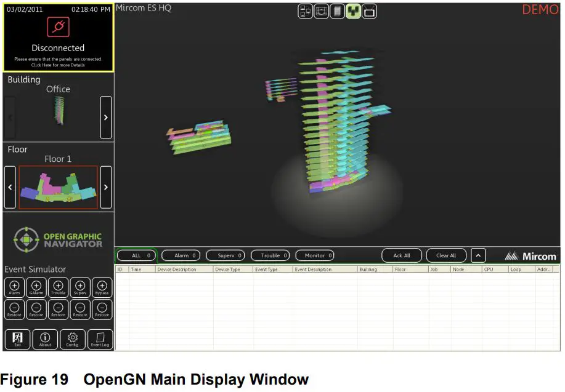Screen dimensions: 565x392
Task: Select the single building view icon
Action: click(x=337, y=11)
